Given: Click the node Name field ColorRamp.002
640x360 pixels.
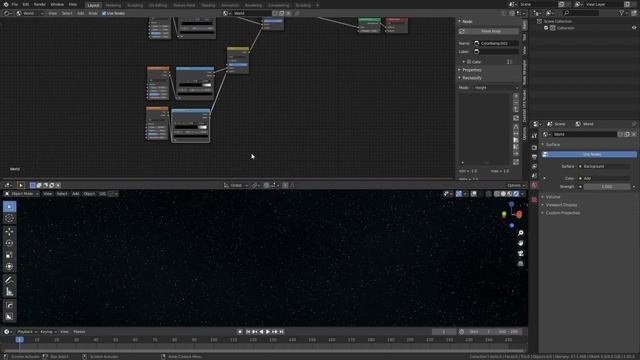Looking at the screenshot, I should click(496, 43).
